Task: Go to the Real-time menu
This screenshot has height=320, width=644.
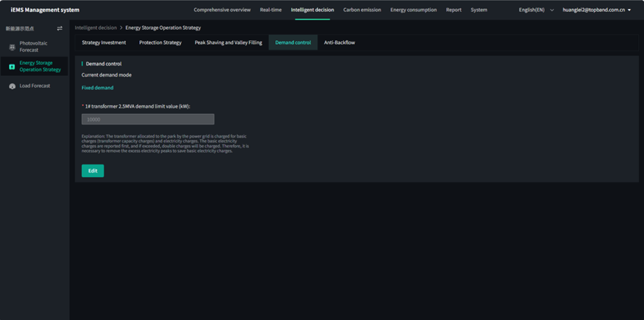Action: pos(270,10)
